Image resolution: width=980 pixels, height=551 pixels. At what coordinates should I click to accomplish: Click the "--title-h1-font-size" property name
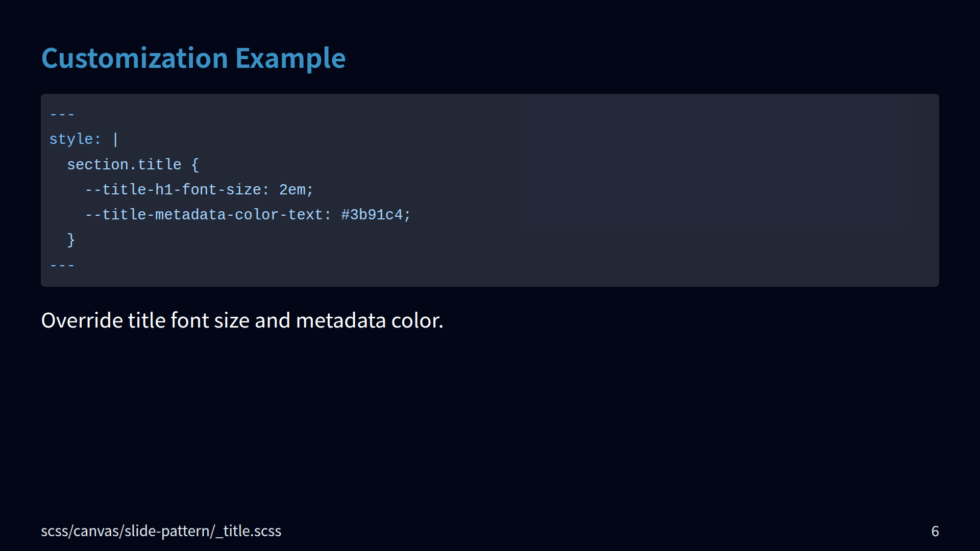click(173, 190)
